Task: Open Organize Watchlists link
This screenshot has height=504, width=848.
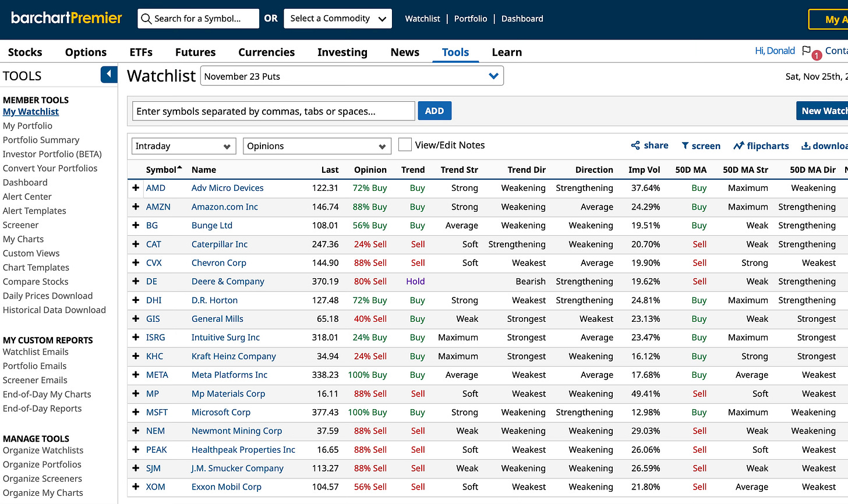Action: (43, 450)
